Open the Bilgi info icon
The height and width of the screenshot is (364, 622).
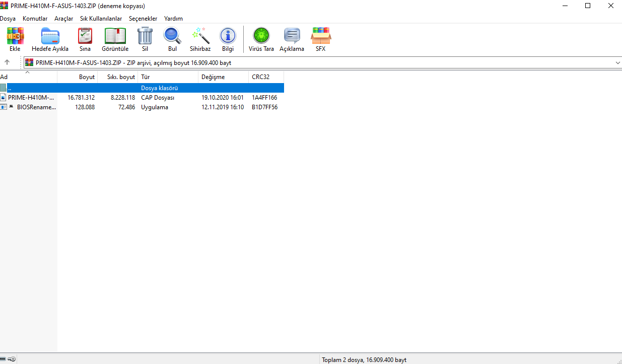tap(228, 36)
